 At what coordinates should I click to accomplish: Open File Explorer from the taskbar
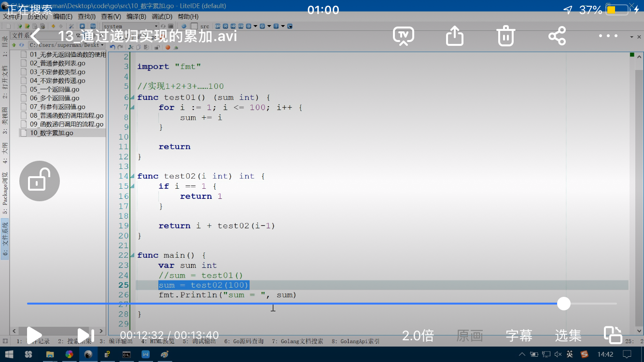50,354
